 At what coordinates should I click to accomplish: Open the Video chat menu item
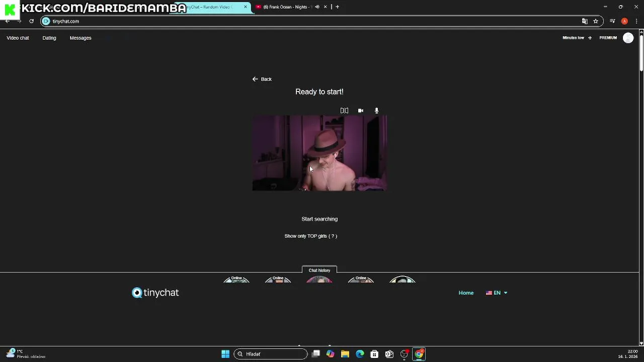pyautogui.click(x=18, y=38)
